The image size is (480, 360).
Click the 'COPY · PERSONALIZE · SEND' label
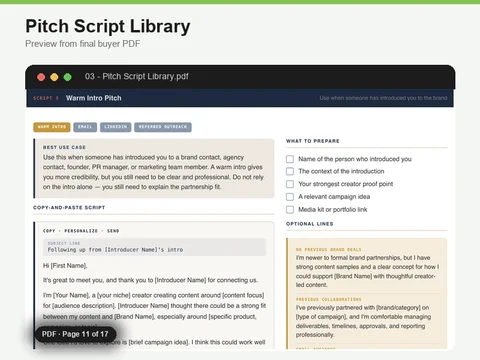81,231
